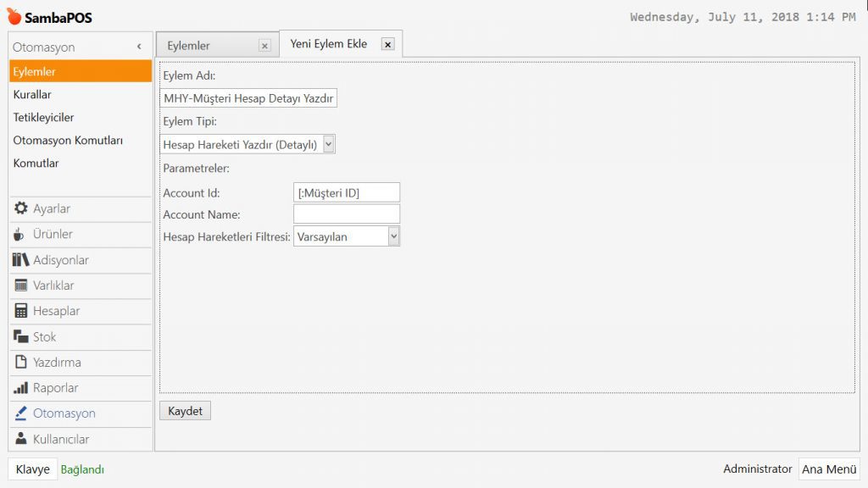Image resolution: width=868 pixels, height=488 pixels.
Task: Select the Adisyonlar books icon
Action: coord(21,260)
